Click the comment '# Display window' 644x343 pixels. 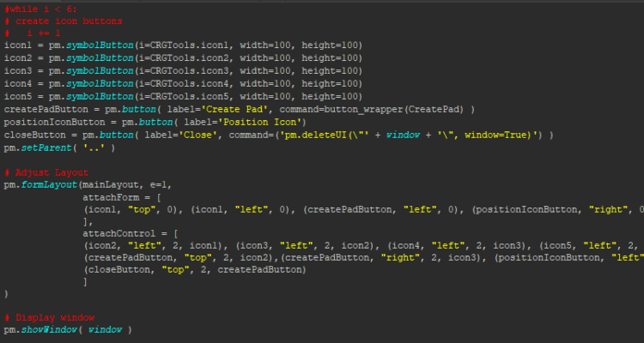(49, 317)
